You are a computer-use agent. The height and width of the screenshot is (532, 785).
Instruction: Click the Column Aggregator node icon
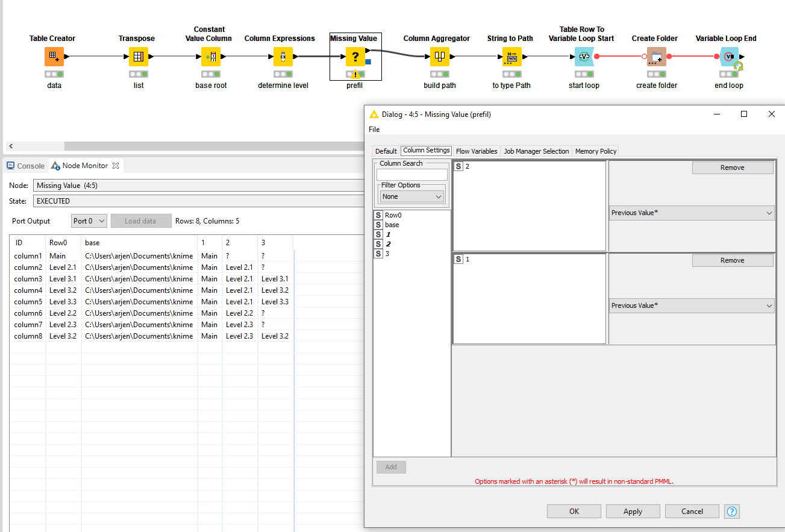pos(439,57)
